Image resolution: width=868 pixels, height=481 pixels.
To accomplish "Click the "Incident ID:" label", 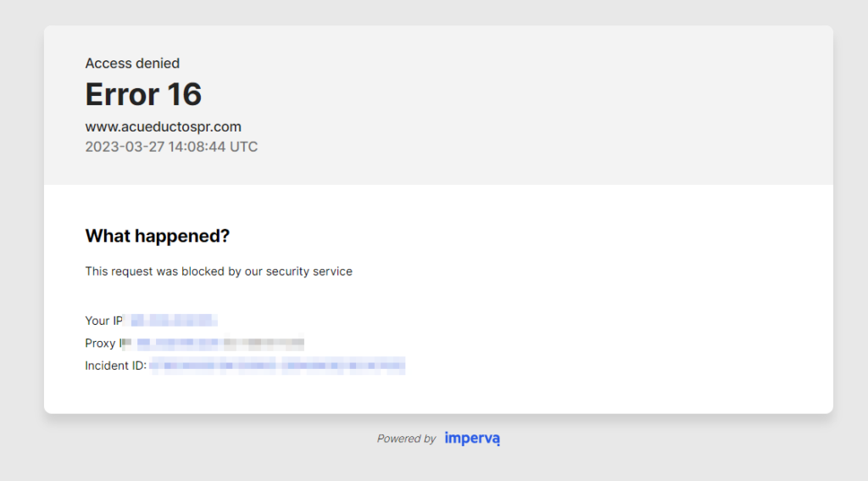I will [115, 366].
